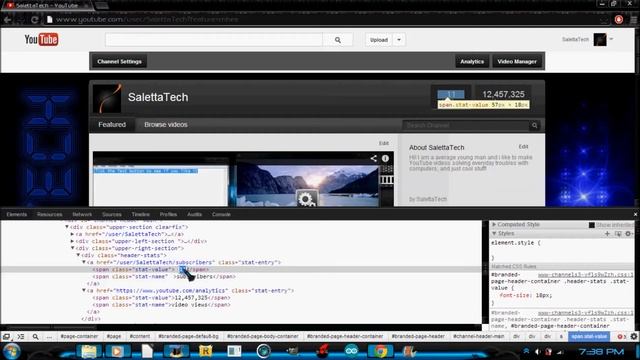Collapse the header-stats div node
The image size is (640, 360).
tap(78, 255)
